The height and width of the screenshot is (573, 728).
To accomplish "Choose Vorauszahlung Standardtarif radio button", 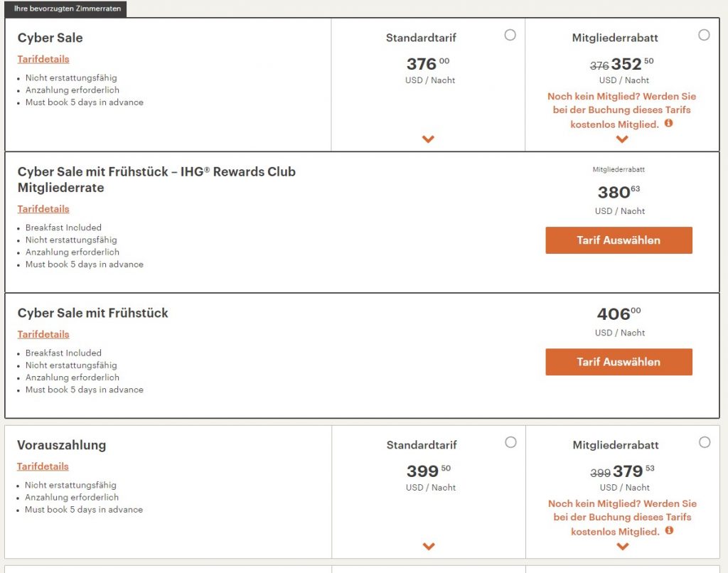I will (x=510, y=442).
